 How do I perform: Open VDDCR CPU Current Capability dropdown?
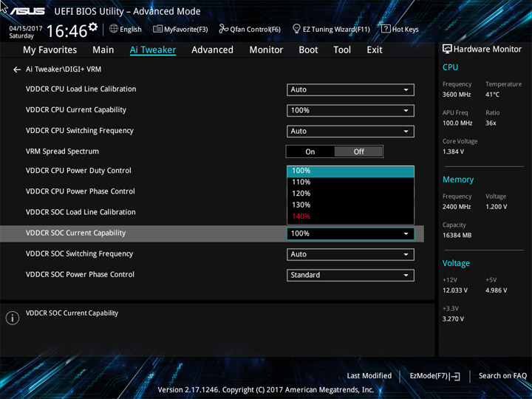click(350, 110)
